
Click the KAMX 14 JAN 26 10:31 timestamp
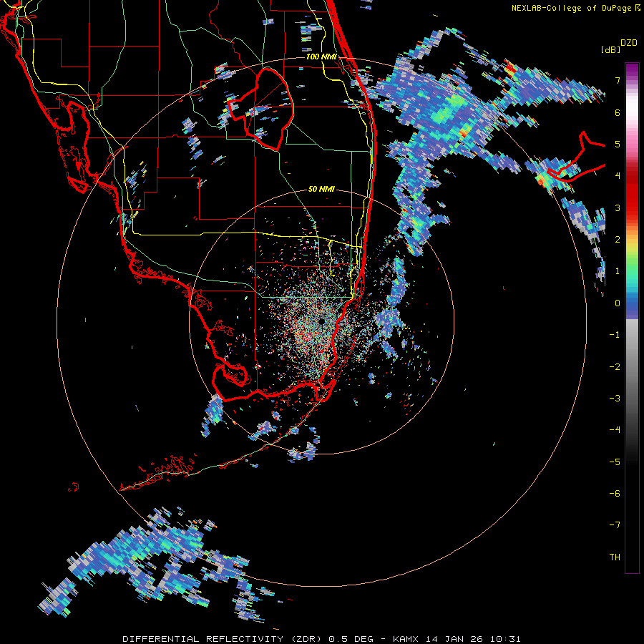pos(457,639)
